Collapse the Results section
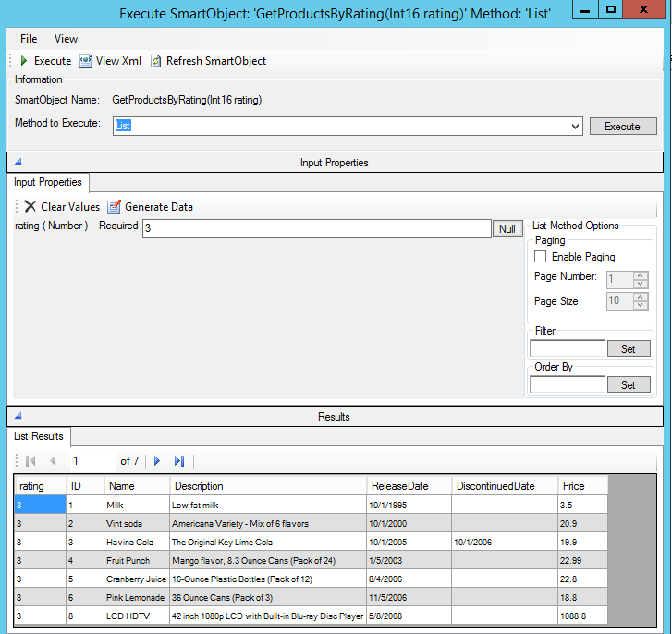The width and height of the screenshot is (672, 634). [x=18, y=417]
